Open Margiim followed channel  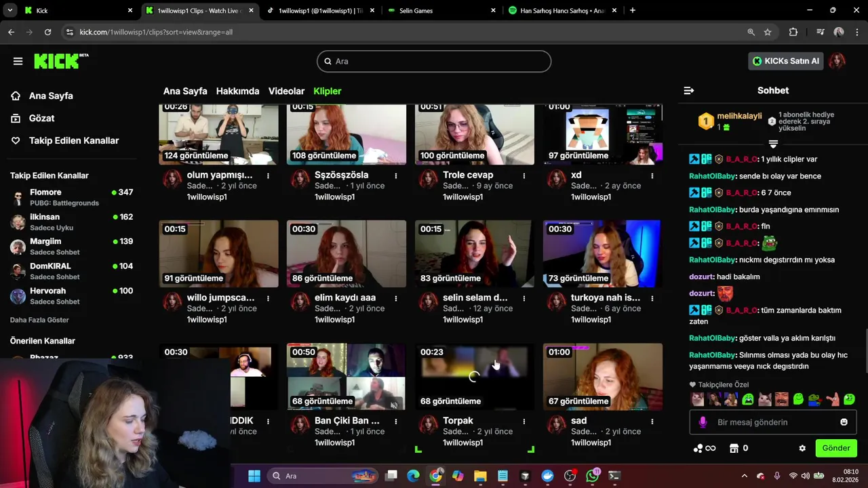71,247
